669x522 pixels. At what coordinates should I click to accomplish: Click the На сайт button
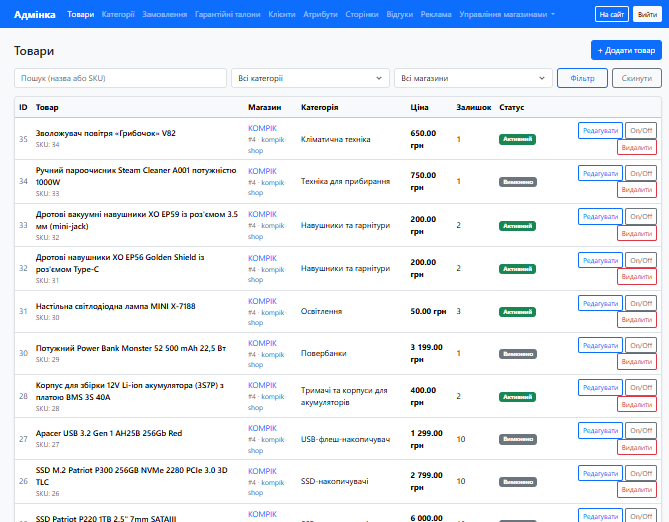(612, 14)
